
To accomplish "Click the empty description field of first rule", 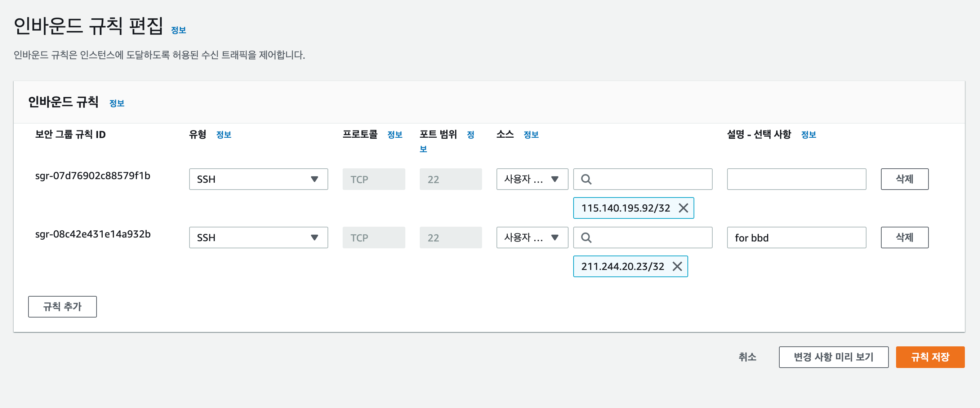I will tap(796, 179).
